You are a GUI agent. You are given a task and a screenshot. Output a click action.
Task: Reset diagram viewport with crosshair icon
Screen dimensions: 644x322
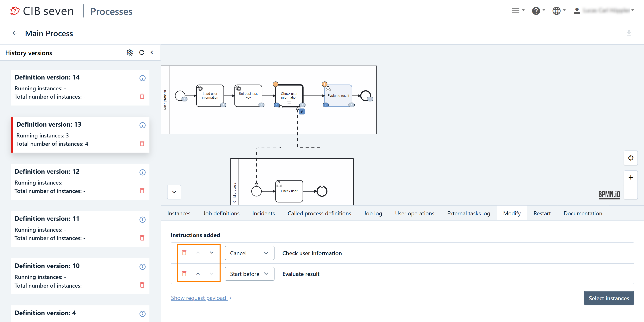click(631, 158)
